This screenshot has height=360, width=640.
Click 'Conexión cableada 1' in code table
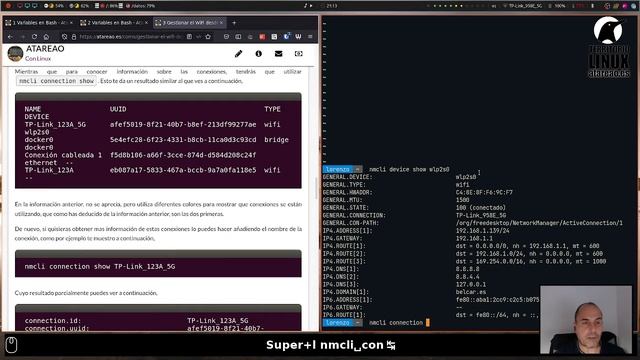pos(63,155)
